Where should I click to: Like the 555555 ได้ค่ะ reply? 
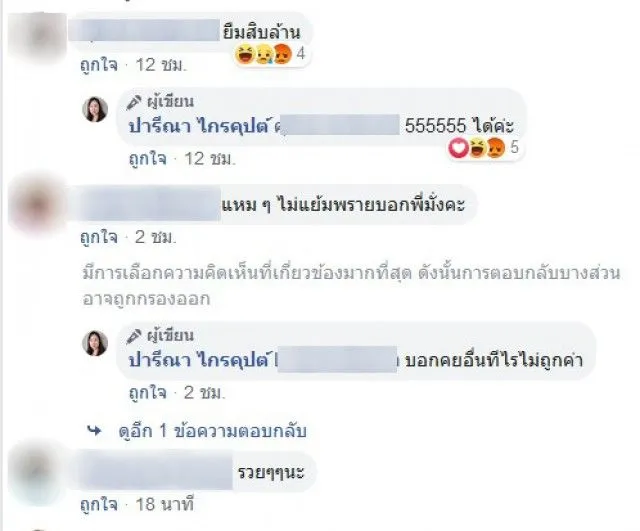click(x=148, y=159)
